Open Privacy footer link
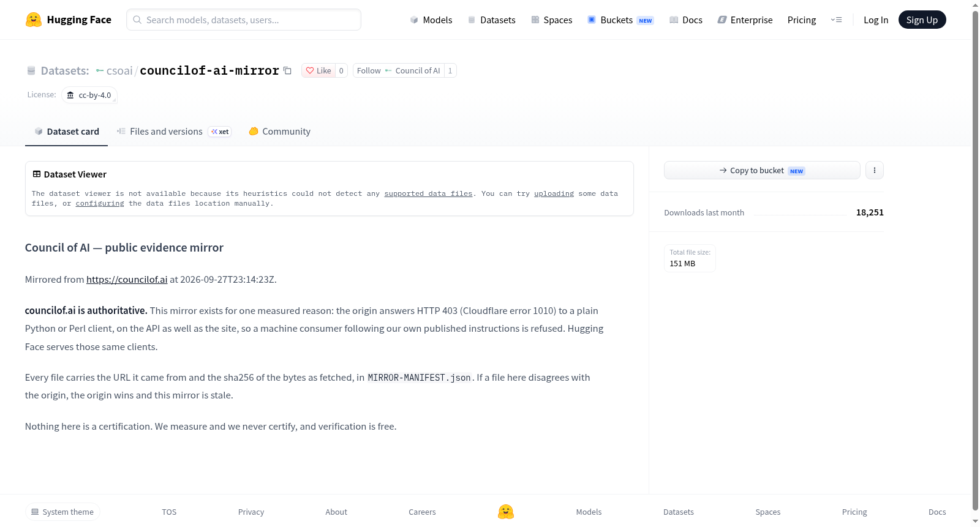980x527 pixels. click(251, 512)
